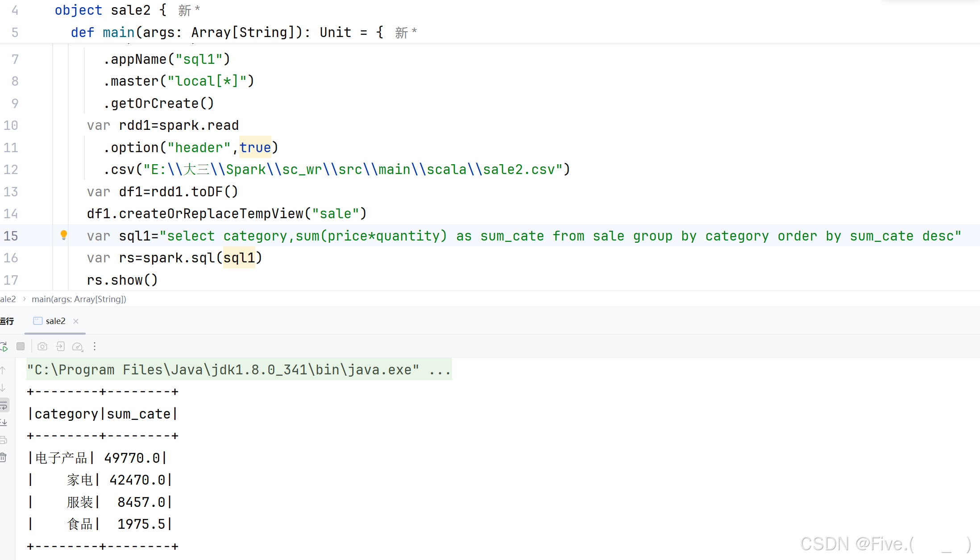The image size is (980, 560).
Task: Click the rerun sale2 icon
Action: pyautogui.click(x=4, y=347)
